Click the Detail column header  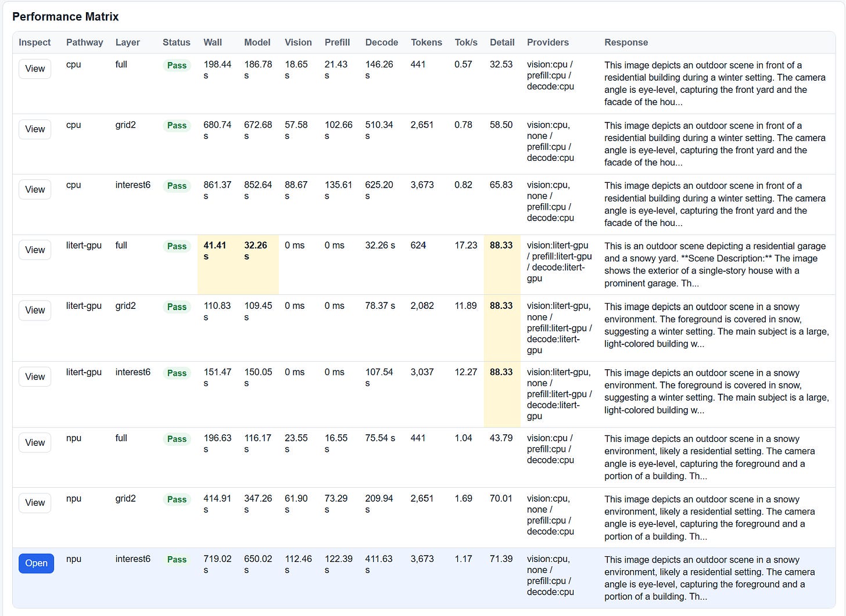click(x=502, y=42)
